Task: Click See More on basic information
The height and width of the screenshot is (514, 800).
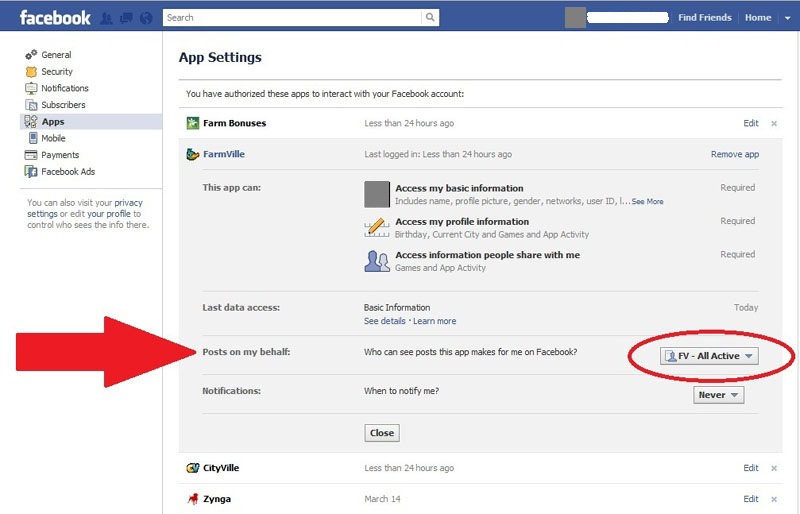Action: (647, 202)
